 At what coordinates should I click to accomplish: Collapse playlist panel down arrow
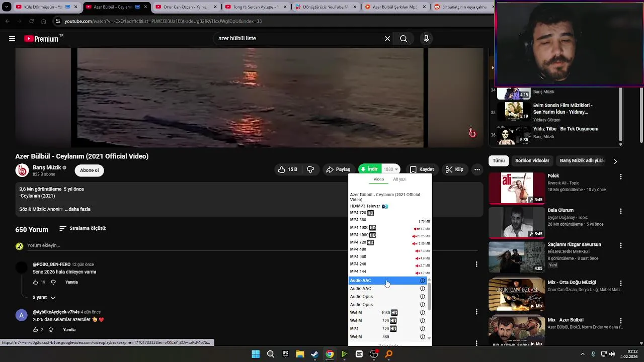(620, 144)
